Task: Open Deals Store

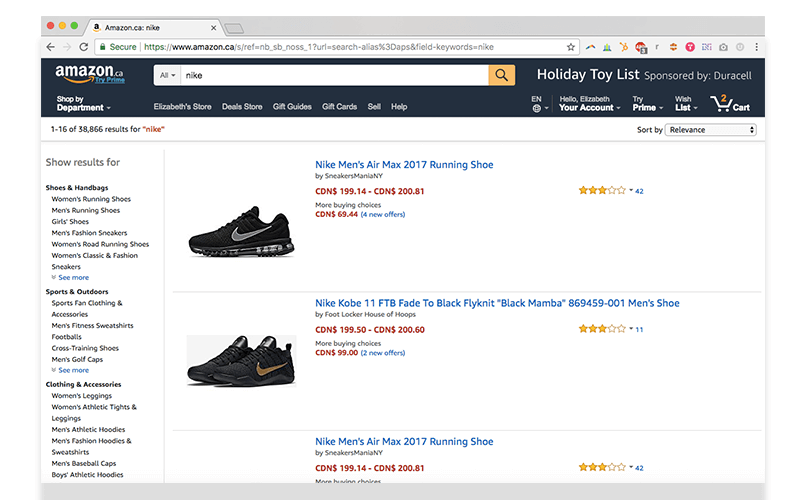Action: 242,107
